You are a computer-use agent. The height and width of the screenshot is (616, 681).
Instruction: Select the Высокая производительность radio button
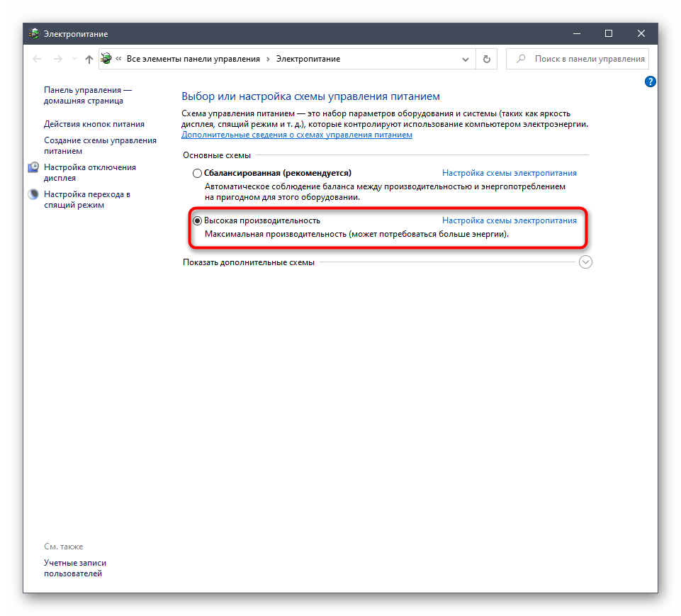point(197,220)
